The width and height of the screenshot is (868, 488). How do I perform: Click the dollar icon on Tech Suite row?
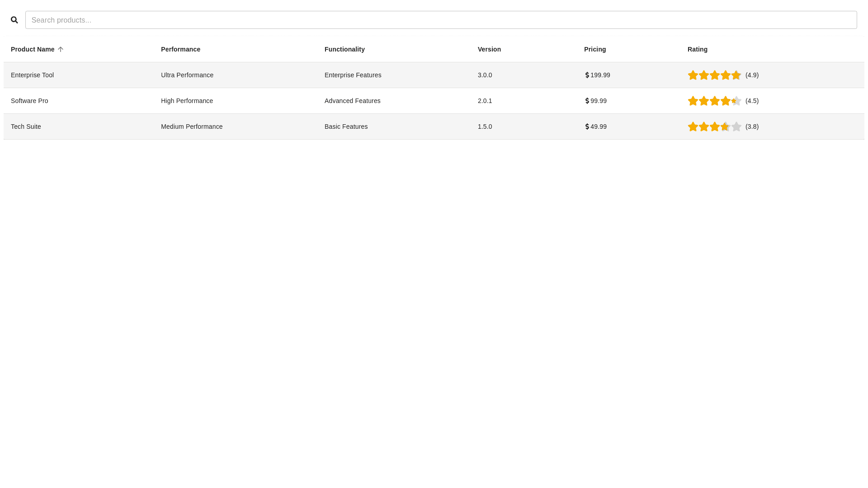click(x=587, y=127)
